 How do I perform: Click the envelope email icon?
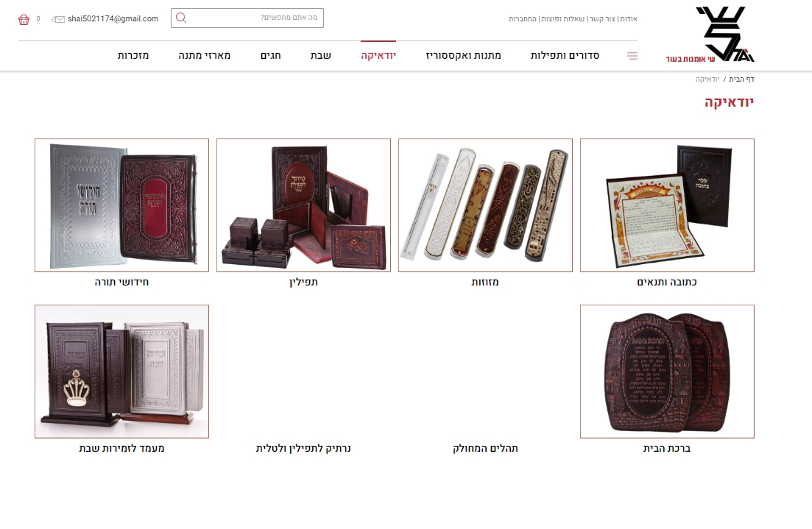58,19
